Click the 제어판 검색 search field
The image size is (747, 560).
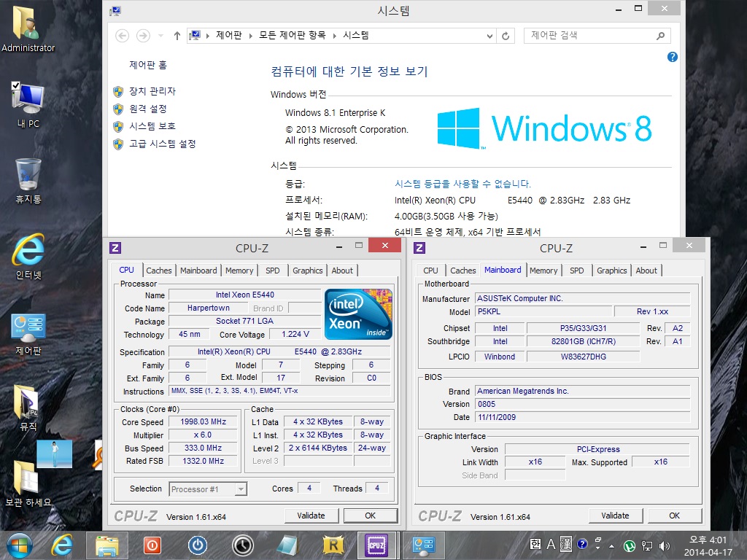pos(597,36)
